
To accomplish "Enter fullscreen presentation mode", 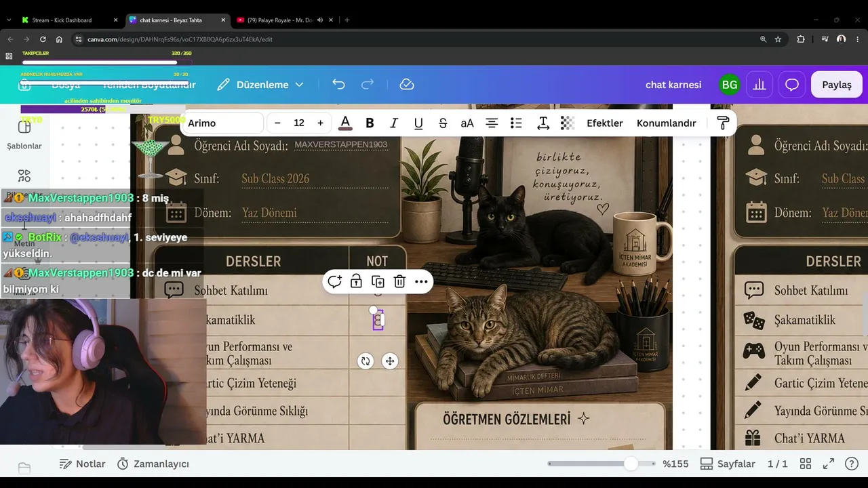I will click(829, 464).
